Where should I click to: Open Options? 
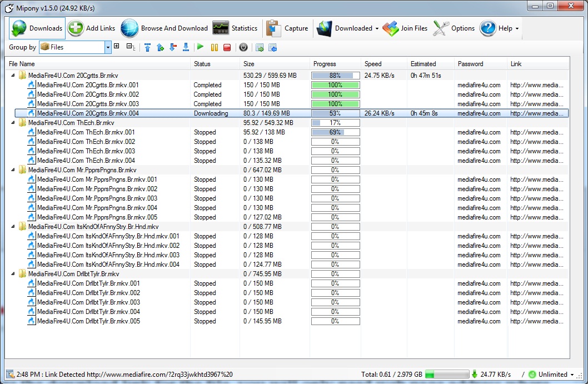454,28
